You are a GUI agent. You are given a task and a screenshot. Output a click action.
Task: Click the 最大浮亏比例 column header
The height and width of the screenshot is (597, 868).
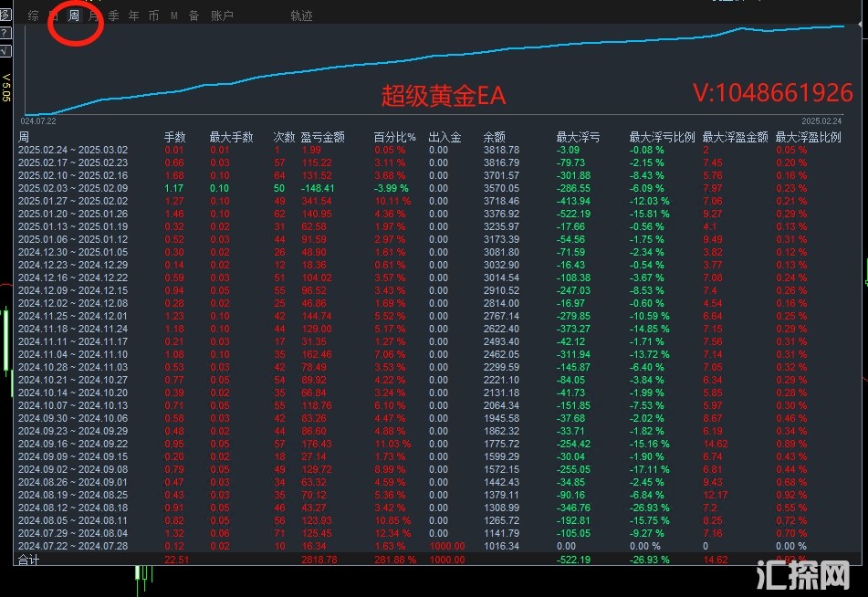coord(662,137)
